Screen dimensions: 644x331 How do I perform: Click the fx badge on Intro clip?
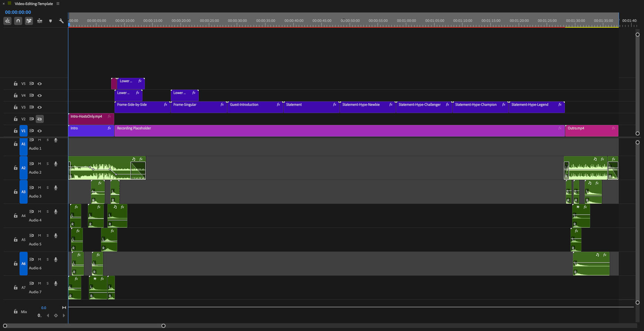click(x=109, y=128)
